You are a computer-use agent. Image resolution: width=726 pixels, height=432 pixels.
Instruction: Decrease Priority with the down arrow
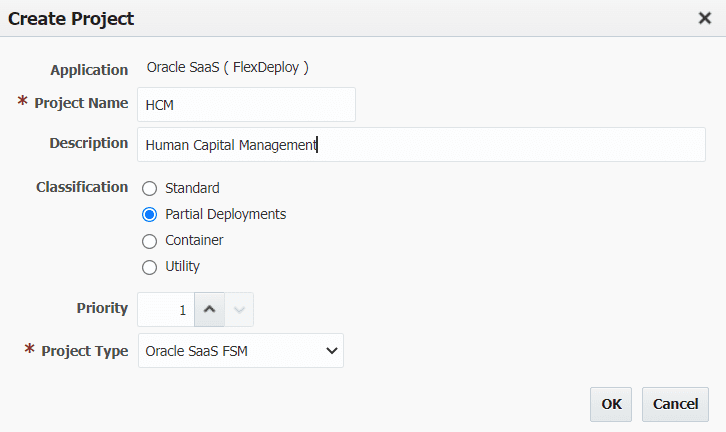pyautogui.click(x=239, y=309)
